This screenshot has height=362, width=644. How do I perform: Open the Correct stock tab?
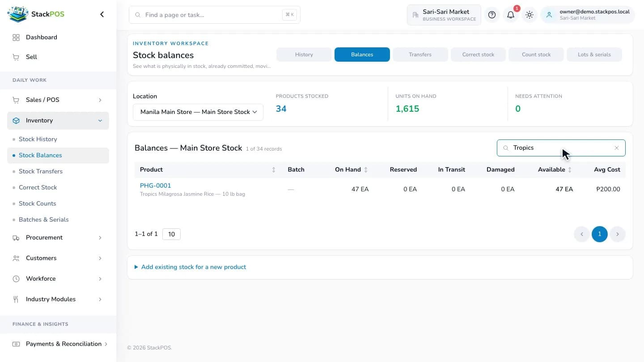pos(479,55)
